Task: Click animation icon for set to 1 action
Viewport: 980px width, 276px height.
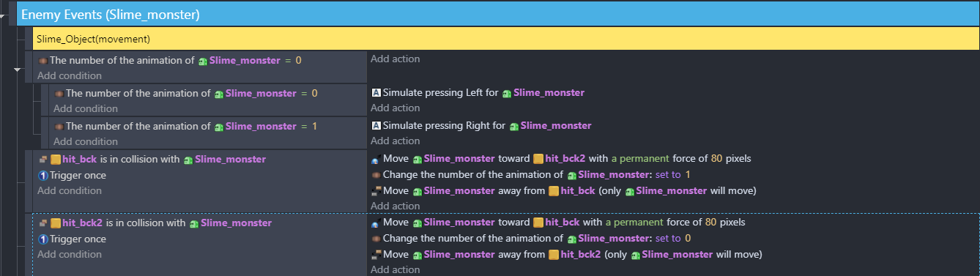Action: coord(376,175)
